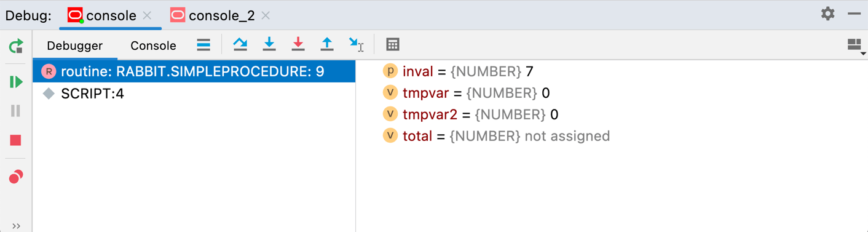Screen dimensions: 868x232
Task: Click the variable icon beside total
Action: pyautogui.click(x=390, y=136)
